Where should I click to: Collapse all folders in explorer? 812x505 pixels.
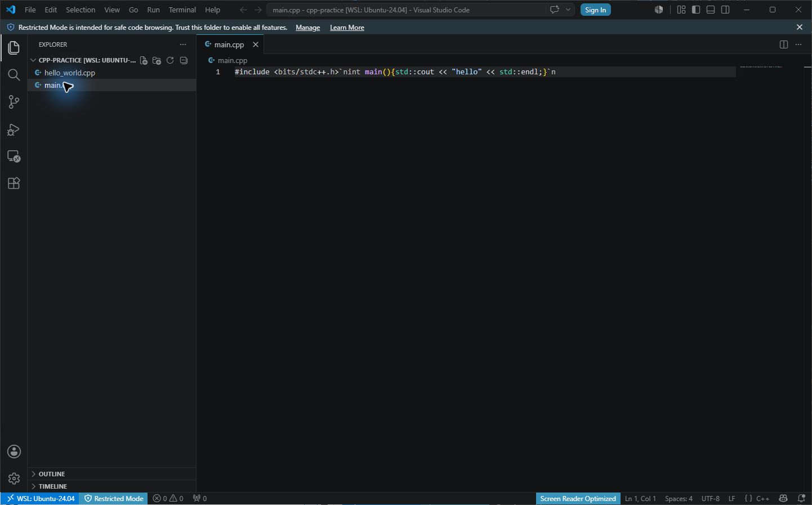coord(184,60)
